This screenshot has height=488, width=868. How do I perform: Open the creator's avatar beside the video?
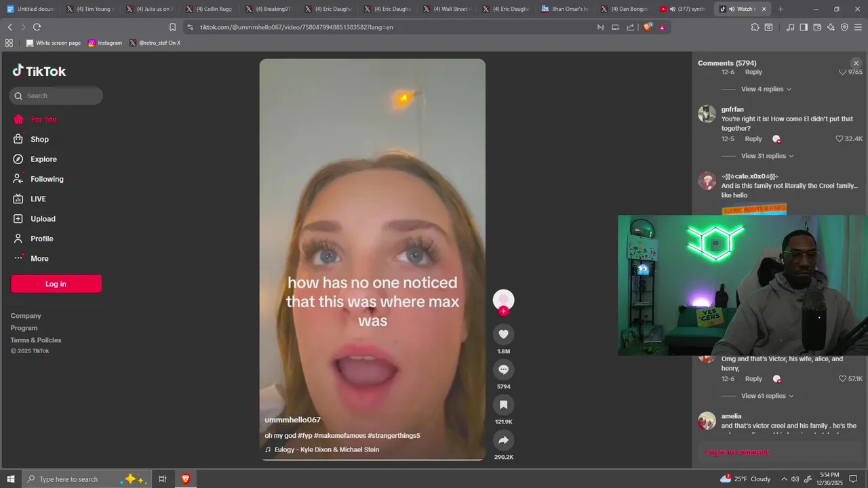[503, 300]
